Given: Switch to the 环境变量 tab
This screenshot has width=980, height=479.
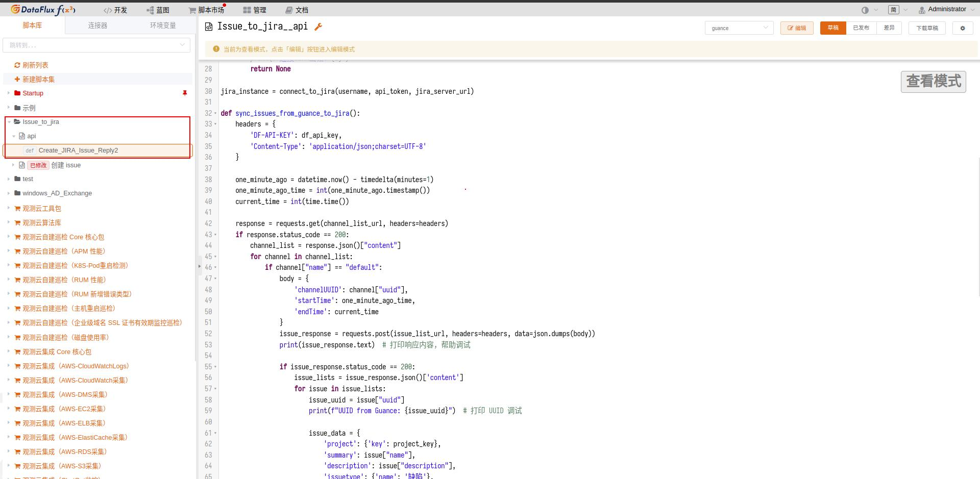Looking at the screenshot, I should pyautogui.click(x=163, y=25).
